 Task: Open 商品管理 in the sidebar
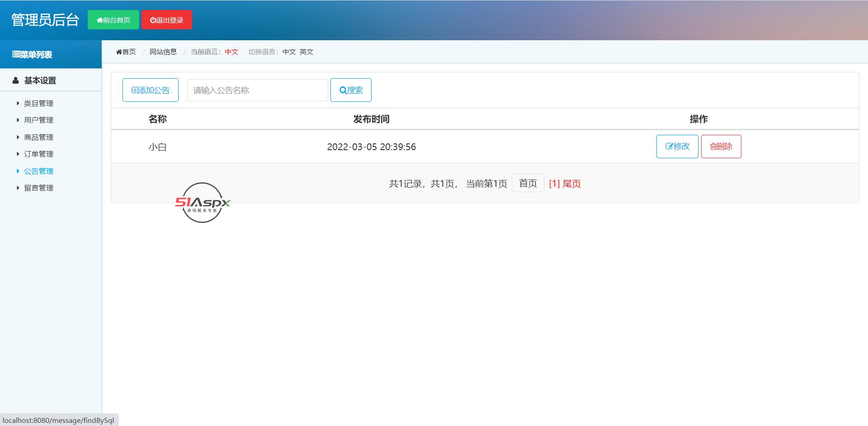point(38,137)
